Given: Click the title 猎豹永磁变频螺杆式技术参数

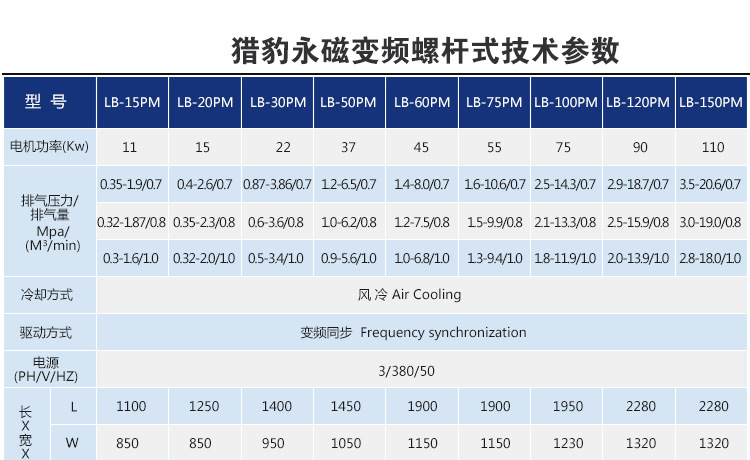Looking at the screenshot, I should coord(425,51).
